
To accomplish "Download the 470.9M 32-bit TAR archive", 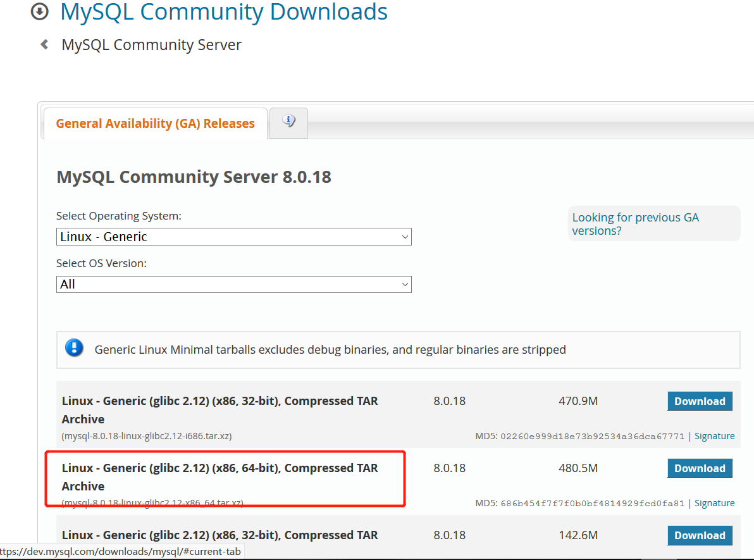I will tap(700, 401).
